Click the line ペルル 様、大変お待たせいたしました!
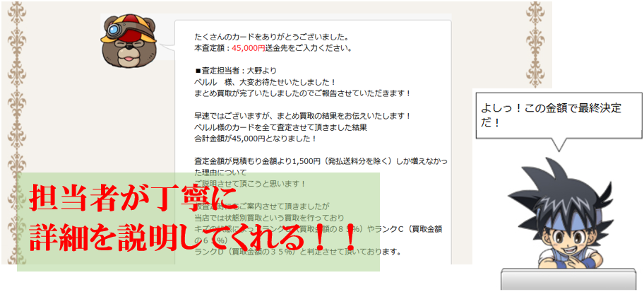 [x=265, y=82]
